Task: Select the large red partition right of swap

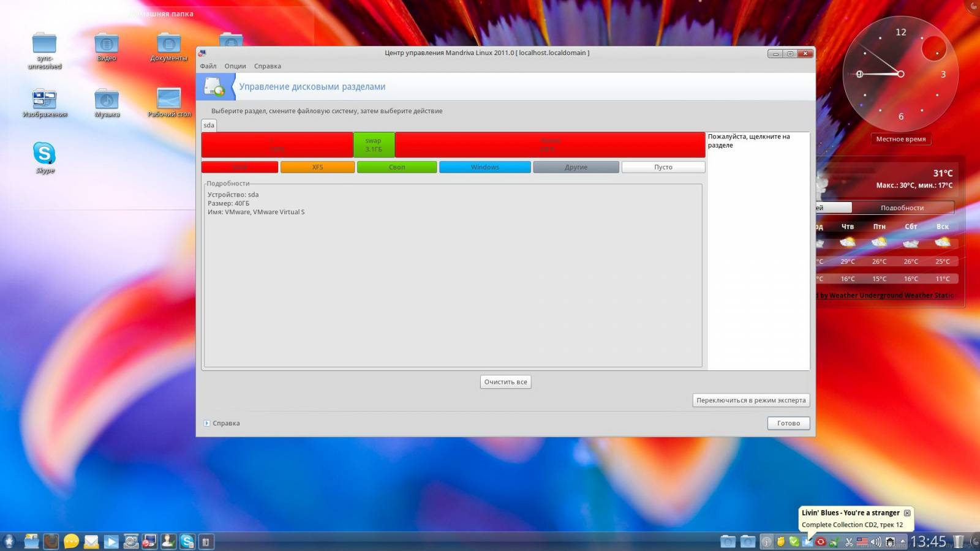Action: [x=550, y=145]
